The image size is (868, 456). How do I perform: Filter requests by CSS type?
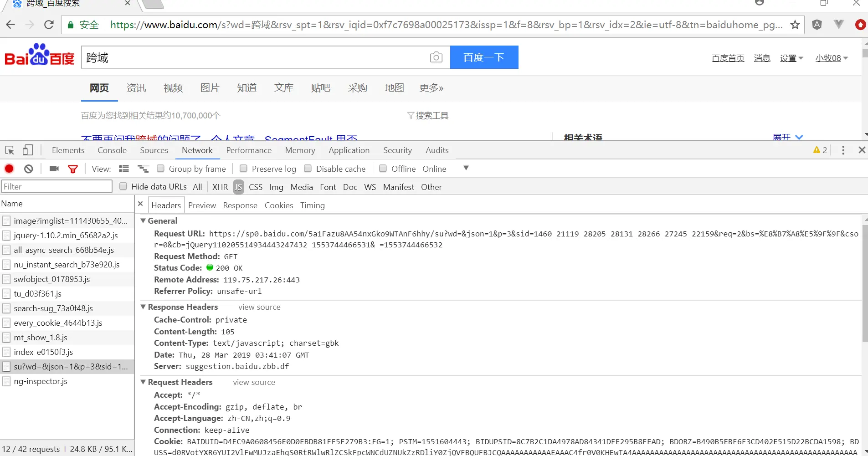tap(256, 187)
